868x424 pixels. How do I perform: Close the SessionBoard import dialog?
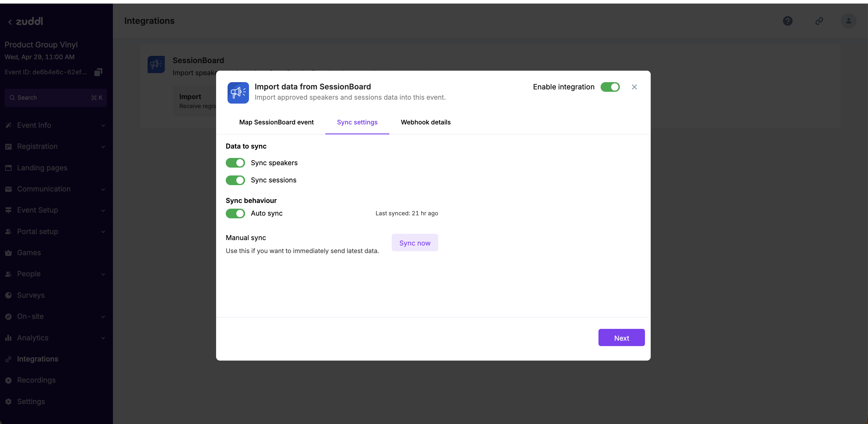tap(634, 87)
